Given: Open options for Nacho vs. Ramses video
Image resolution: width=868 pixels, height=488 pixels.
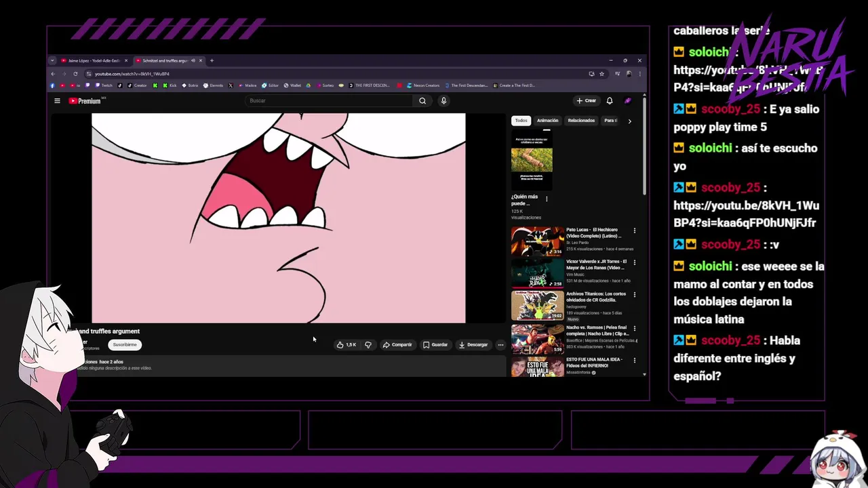Looking at the screenshot, I should tap(635, 327).
